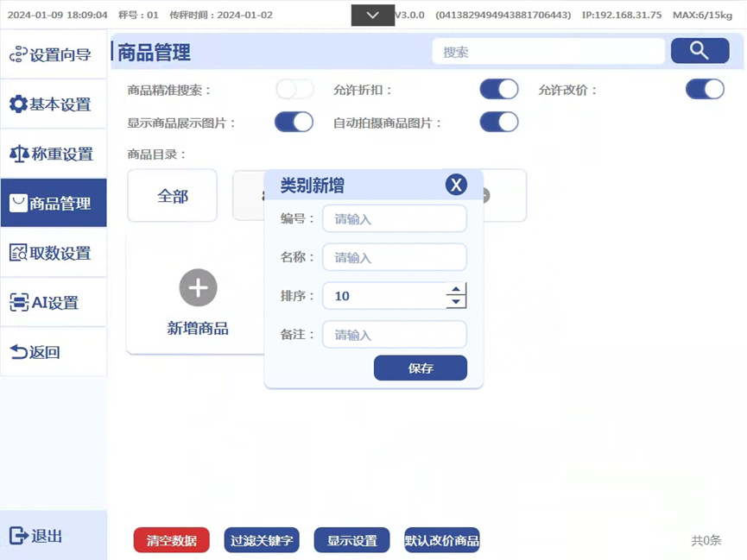Click the 退出 exit button
The width and height of the screenshot is (747, 560).
point(54,536)
